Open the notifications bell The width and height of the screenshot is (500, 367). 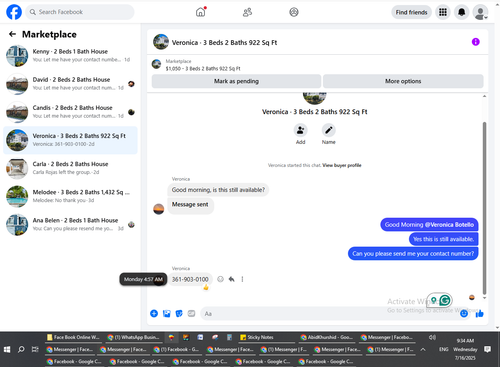coord(461,12)
